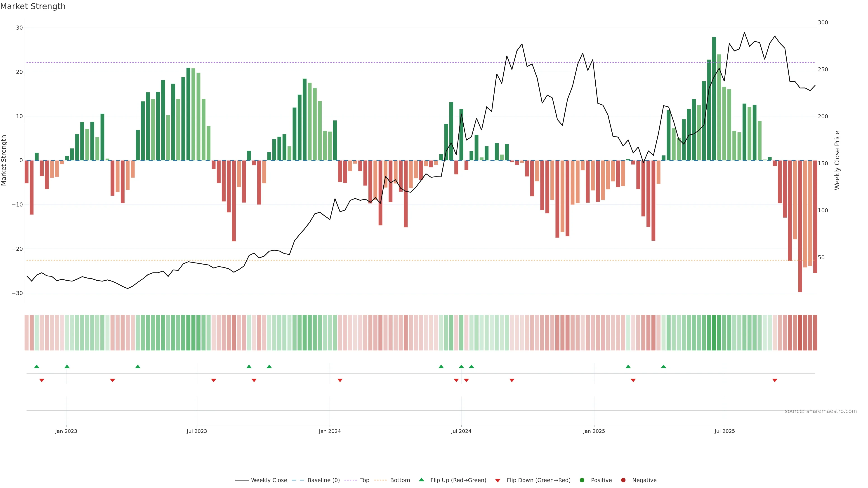Click the rightmost green flip-up triangle marker
The width and height of the screenshot is (868, 488).
pyautogui.click(x=663, y=366)
